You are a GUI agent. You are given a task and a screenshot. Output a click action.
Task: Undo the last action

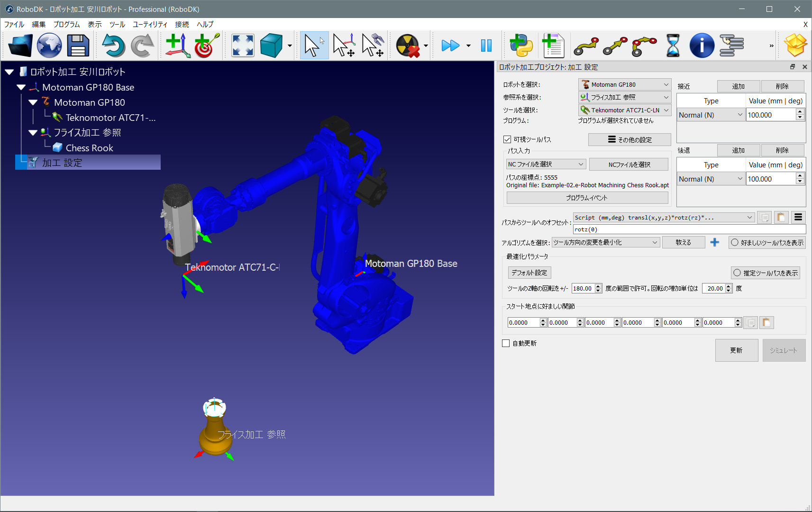[113, 46]
